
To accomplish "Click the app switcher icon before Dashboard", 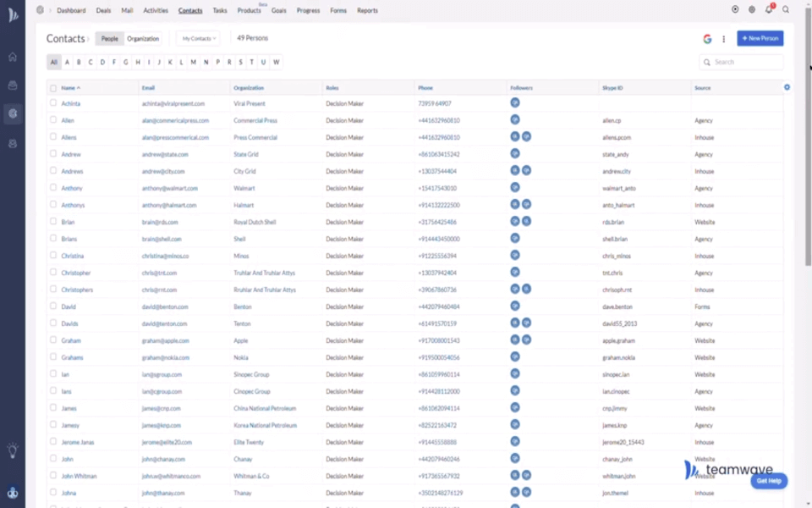I will [40, 10].
